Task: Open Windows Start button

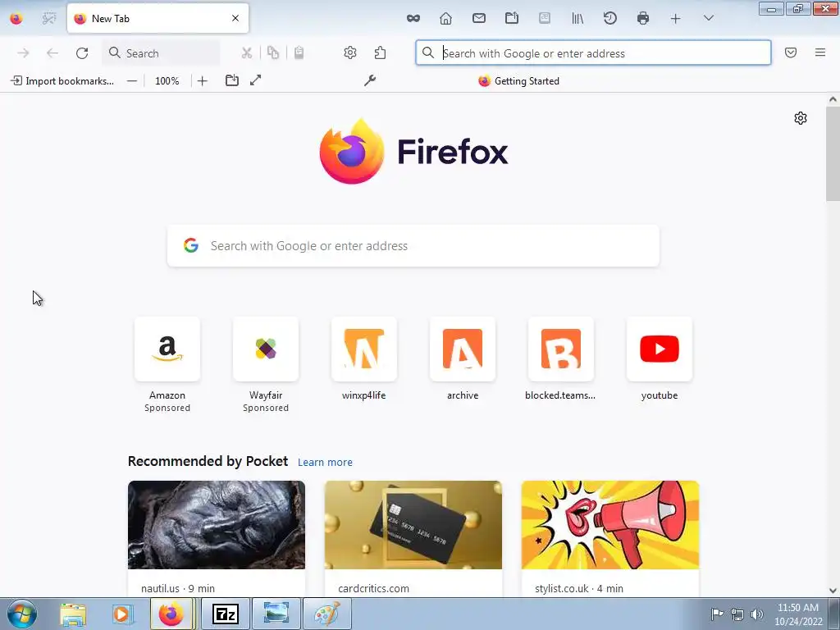Action: 22,614
